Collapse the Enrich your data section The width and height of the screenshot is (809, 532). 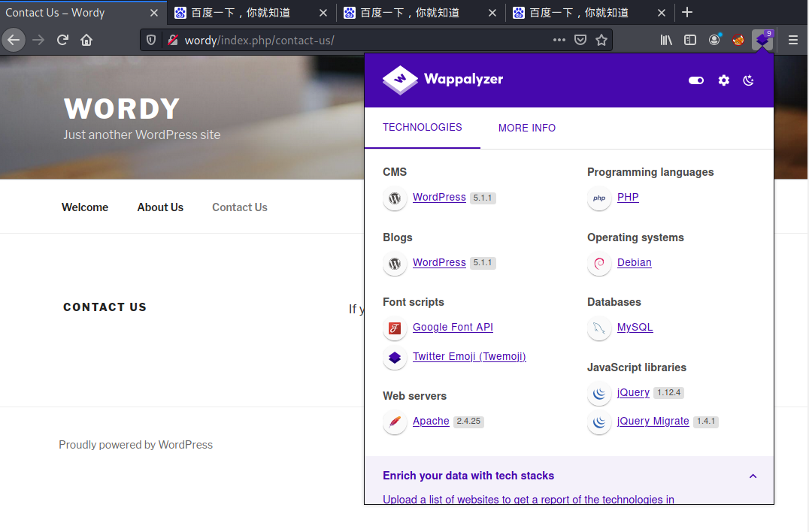(753, 476)
